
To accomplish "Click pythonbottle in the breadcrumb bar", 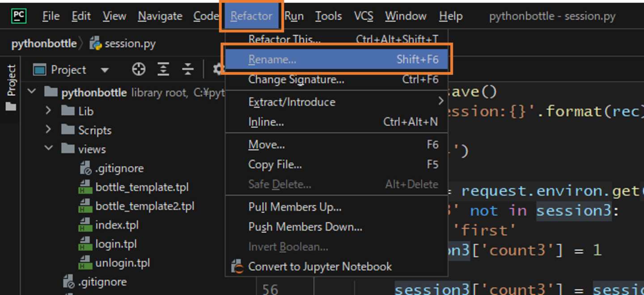I will (x=44, y=44).
